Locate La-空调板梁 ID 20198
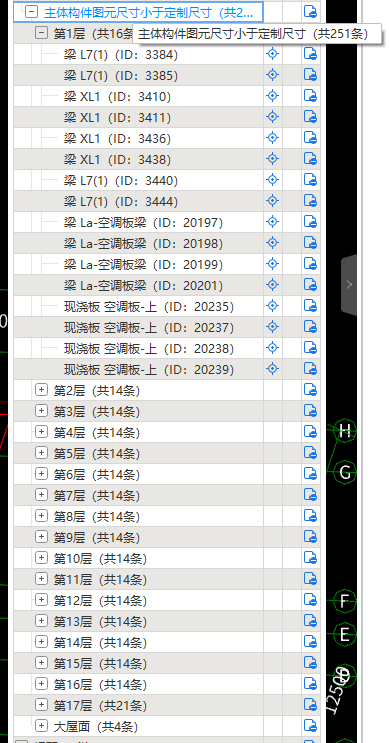Screen dimensions: 389x743 [x=272, y=243]
